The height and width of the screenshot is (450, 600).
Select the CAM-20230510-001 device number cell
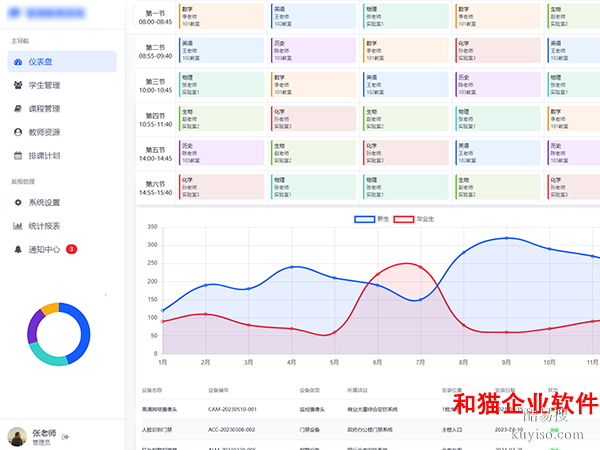point(232,409)
